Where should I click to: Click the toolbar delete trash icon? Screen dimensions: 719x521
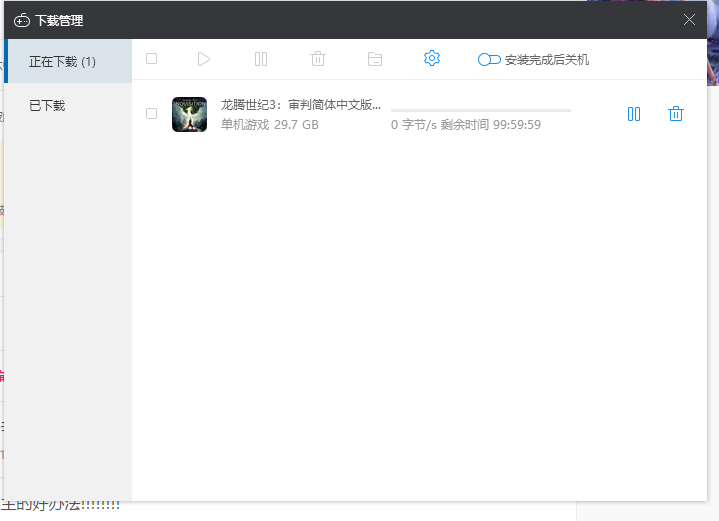(x=318, y=59)
